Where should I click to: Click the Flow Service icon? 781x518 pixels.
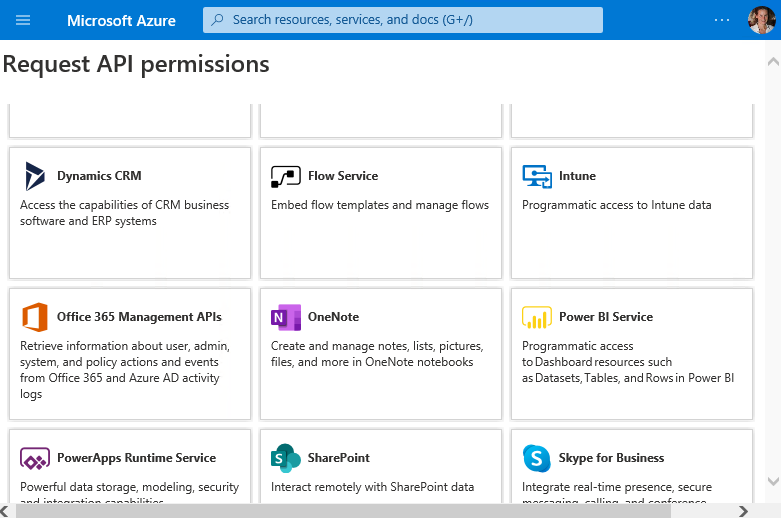click(x=286, y=176)
